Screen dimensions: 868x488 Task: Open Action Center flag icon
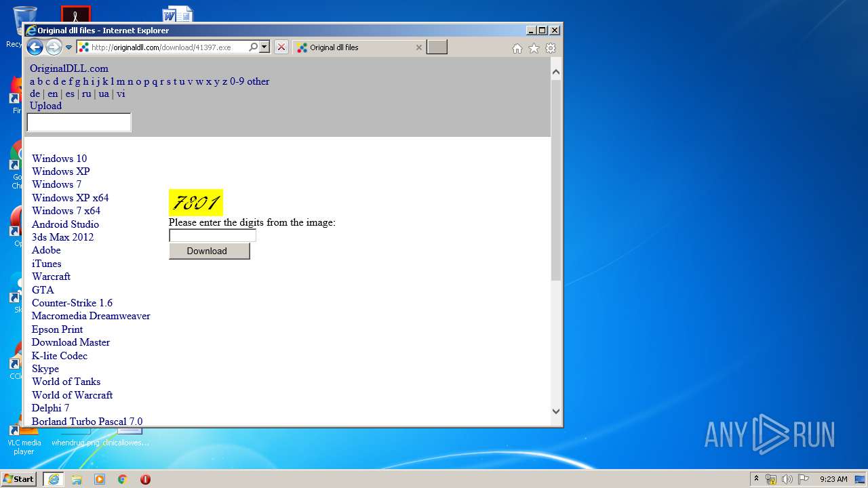(804, 479)
